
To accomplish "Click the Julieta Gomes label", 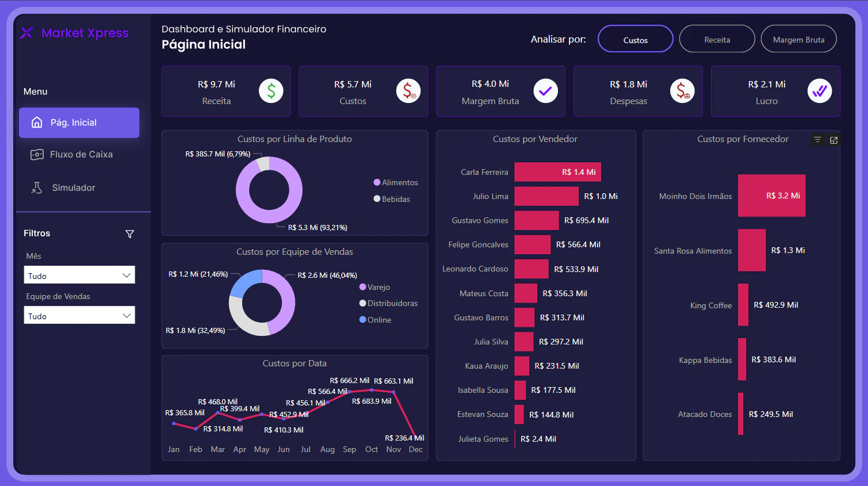I will pyautogui.click(x=483, y=439).
